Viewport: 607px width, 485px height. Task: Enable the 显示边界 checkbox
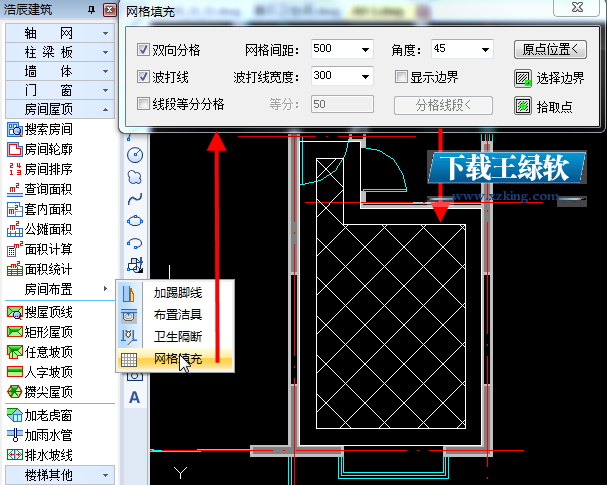tap(401, 77)
